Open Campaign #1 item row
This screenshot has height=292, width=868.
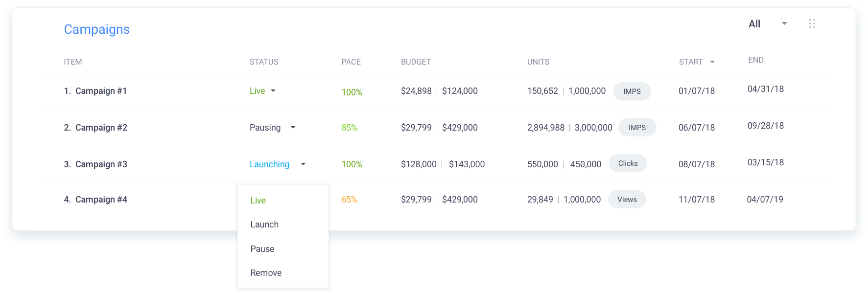tap(95, 91)
